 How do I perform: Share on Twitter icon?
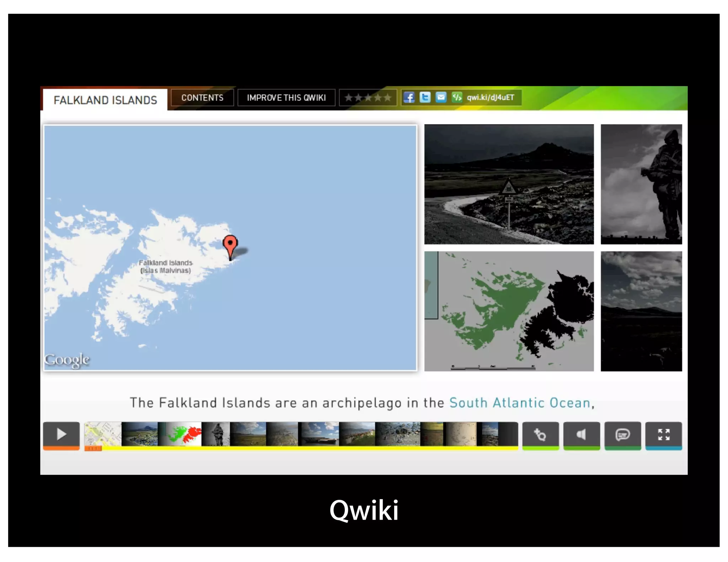425,97
